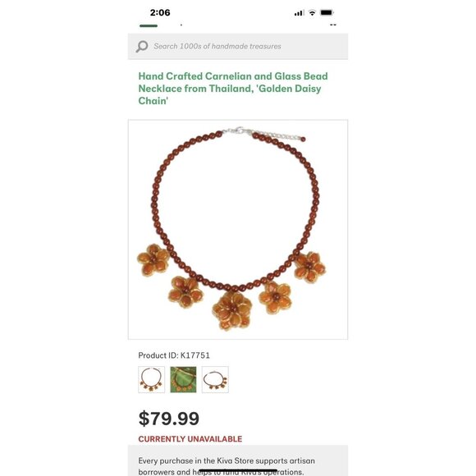Select the green leaf background thumbnail

pyautogui.click(x=183, y=379)
